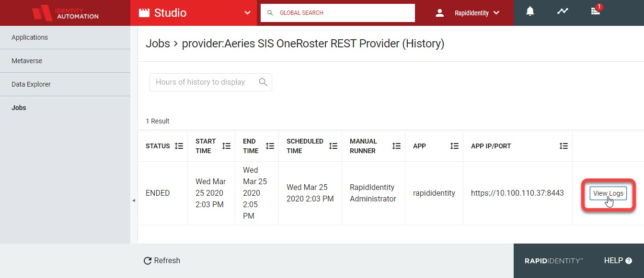
Task: Click the APP IP/PORT column header label
Action: click(x=491, y=146)
